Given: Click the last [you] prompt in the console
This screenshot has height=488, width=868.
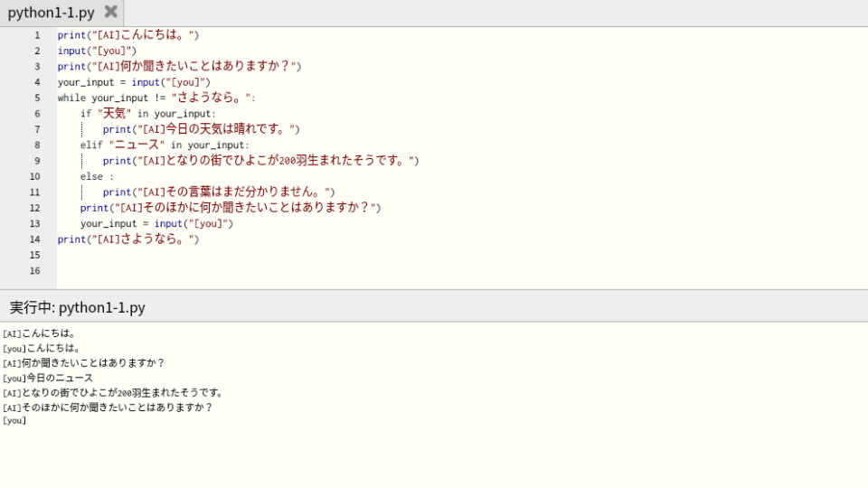Looking at the screenshot, I should [x=14, y=420].
